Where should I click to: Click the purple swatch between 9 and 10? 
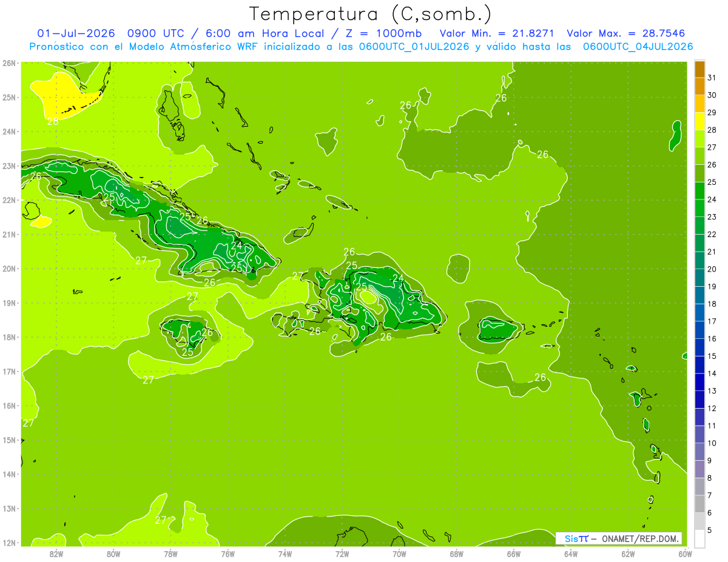click(x=699, y=452)
